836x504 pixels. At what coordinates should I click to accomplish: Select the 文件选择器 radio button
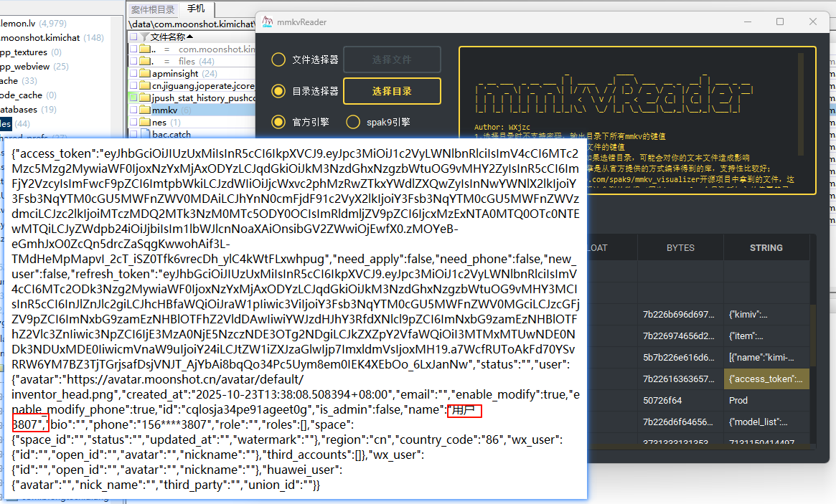click(x=278, y=59)
